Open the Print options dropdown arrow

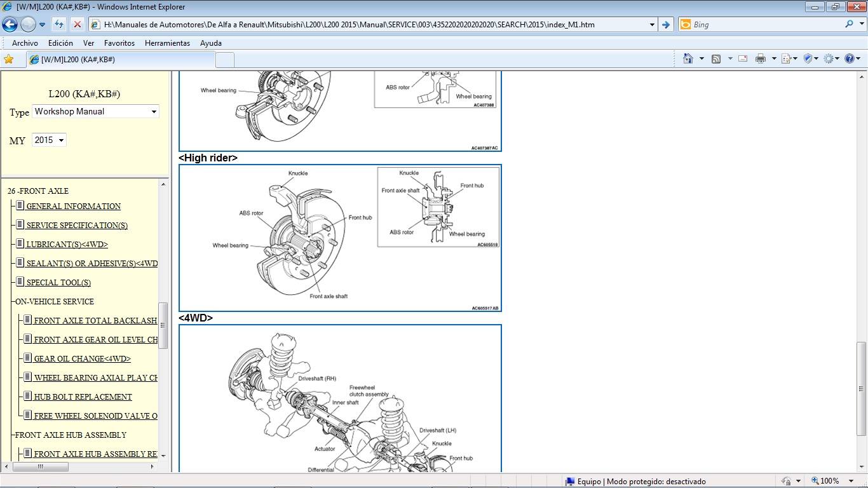(x=774, y=58)
